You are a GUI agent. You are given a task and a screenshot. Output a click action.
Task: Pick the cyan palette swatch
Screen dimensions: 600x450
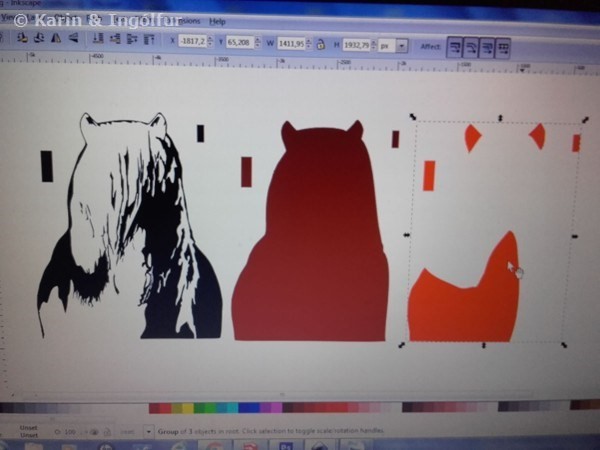(232, 408)
